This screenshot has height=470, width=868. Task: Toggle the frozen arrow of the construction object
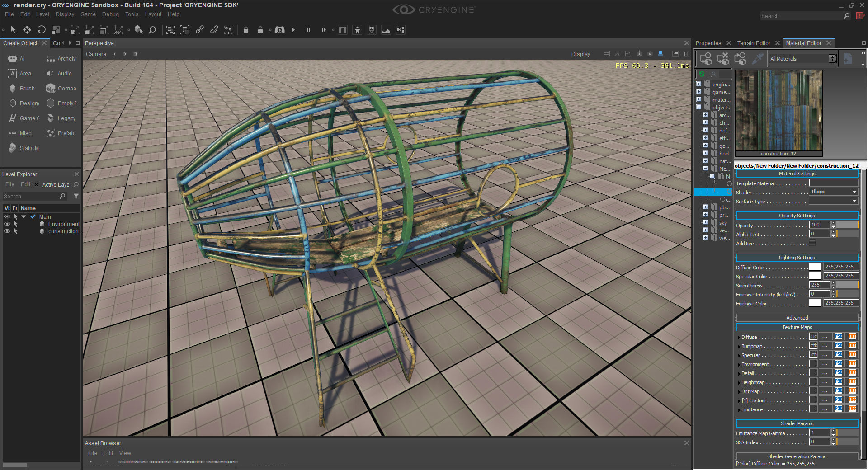click(15, 231)
